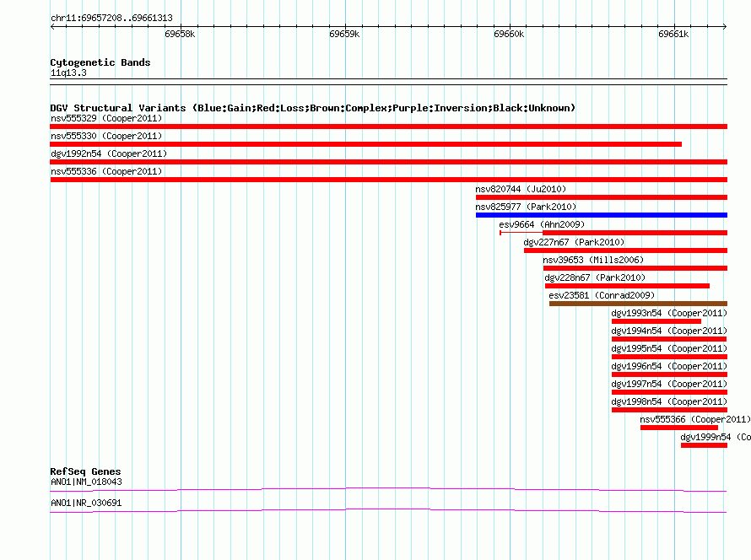Select the nsv555329 red loss bar
The width and height of the screenshot is (751, 560).
click(388, 127)
